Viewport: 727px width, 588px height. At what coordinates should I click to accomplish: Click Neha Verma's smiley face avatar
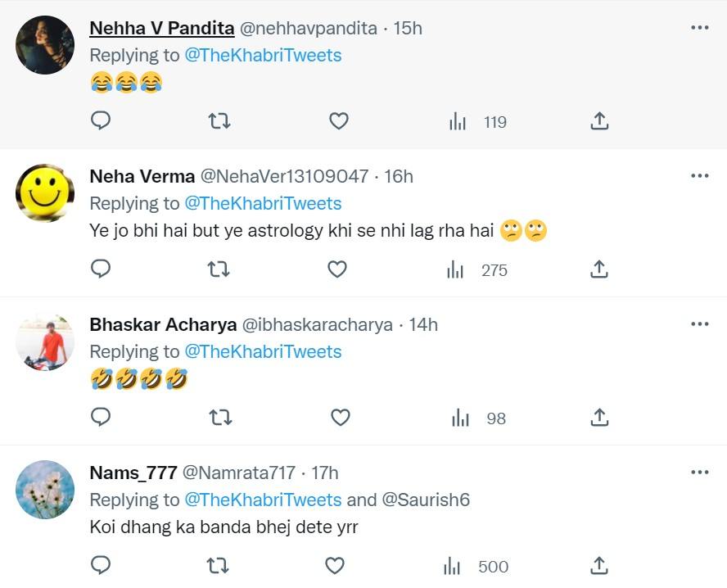[45, 193]
